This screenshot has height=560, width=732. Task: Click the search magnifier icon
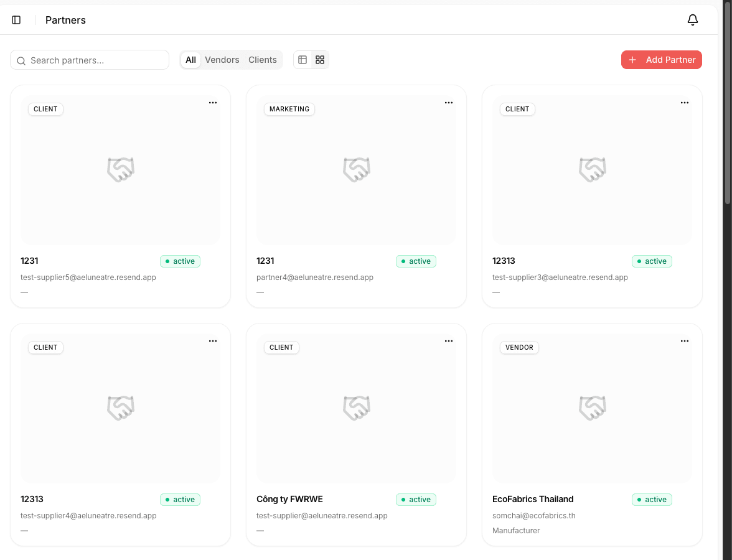coord(21,61)
